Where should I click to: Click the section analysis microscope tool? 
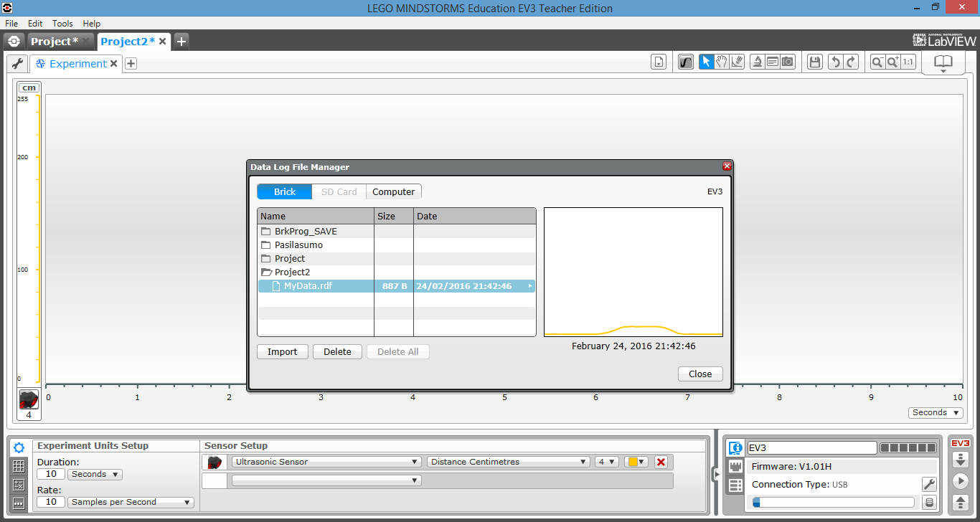point(757,62)
